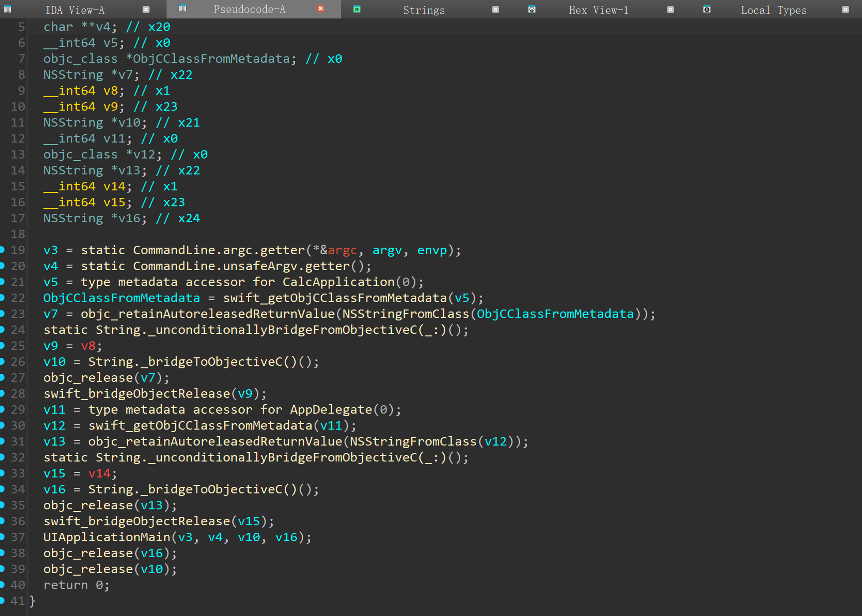This screenshot has height=616, width=862.
Task: Toggle breakpoint dot on line 40
Action: [2, 585]
